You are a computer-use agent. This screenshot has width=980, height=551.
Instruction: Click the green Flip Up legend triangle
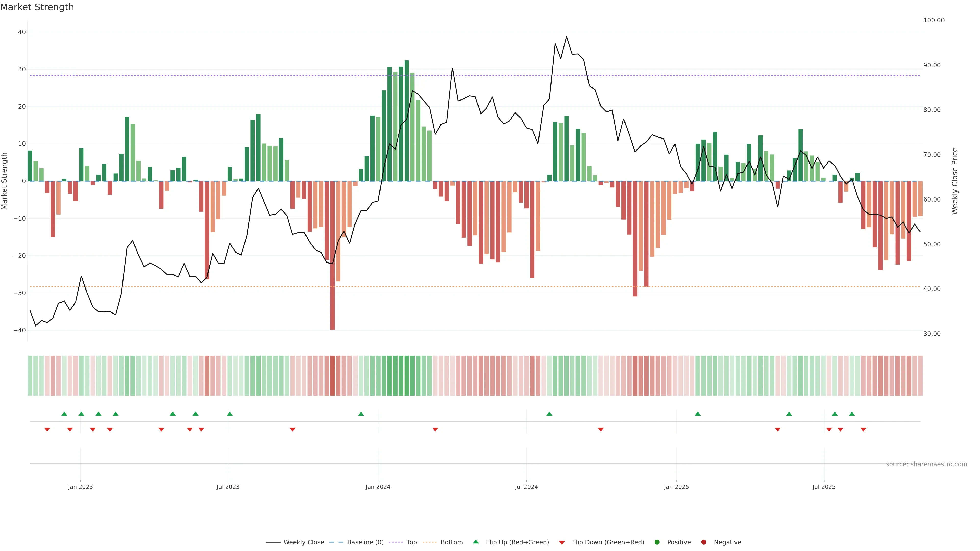(x=475, y=542)
